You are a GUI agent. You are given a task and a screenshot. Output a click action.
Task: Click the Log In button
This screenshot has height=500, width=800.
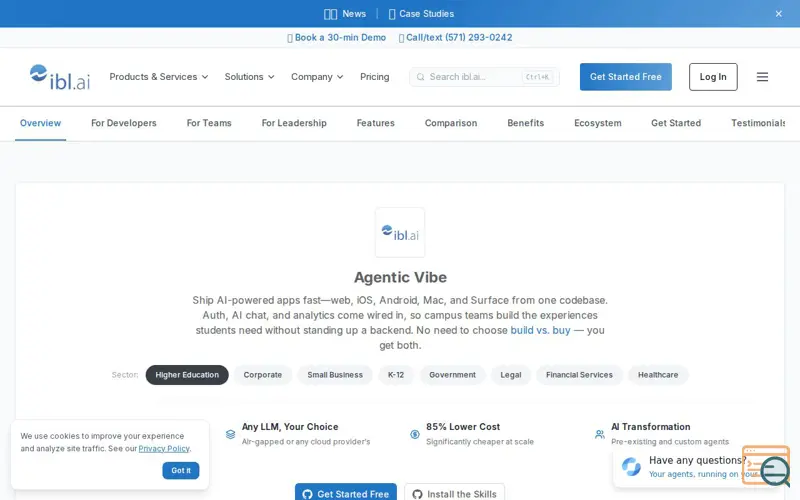[713, 77]
